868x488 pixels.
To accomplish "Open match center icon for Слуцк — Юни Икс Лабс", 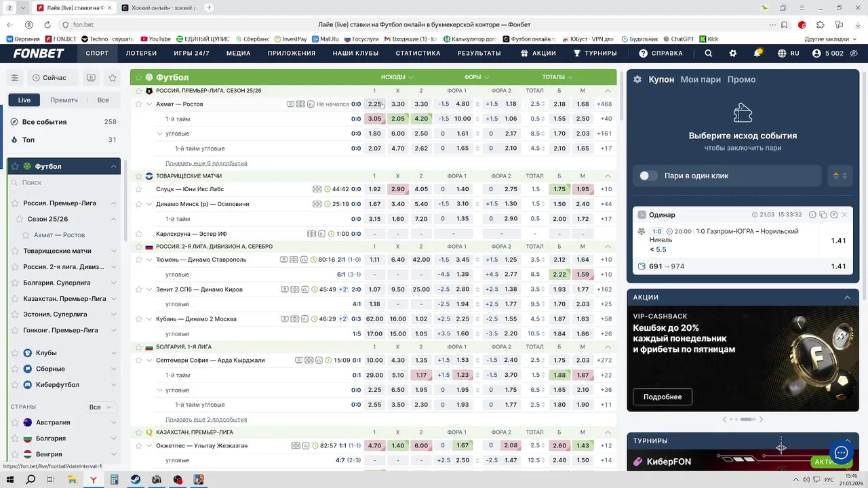I will tap(317, 189).
